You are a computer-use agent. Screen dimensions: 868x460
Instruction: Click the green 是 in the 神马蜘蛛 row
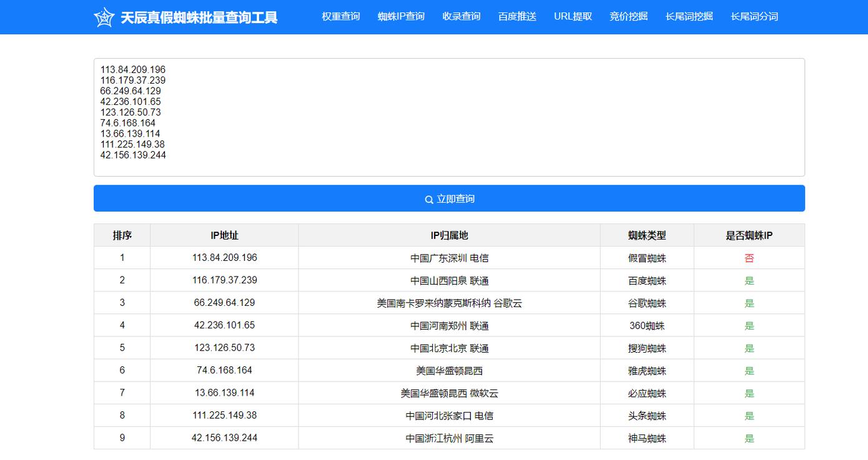coord(749,438)
